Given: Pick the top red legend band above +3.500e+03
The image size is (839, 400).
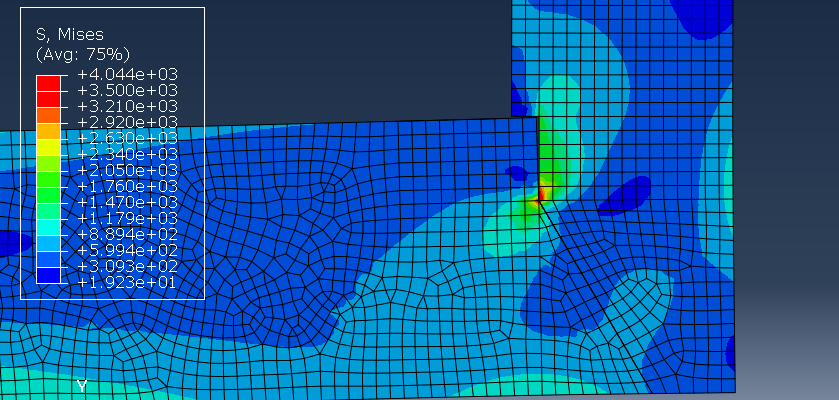Looking at the screenshot, I should (48, 83).
